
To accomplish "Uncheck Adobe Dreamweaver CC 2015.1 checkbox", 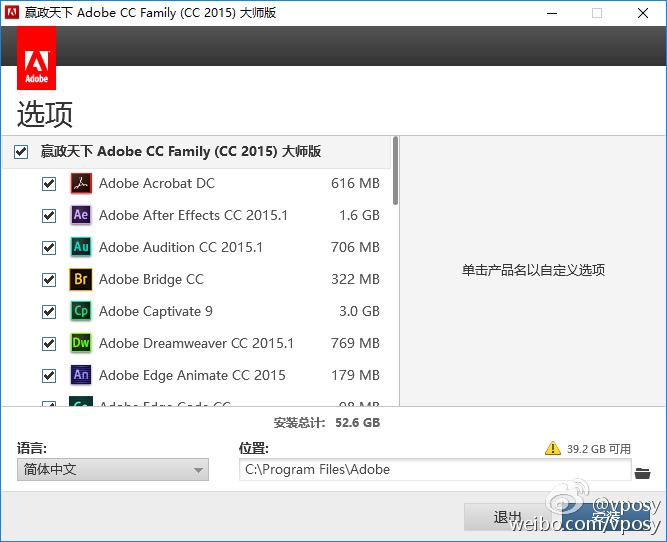I will (x=49, y=344).
